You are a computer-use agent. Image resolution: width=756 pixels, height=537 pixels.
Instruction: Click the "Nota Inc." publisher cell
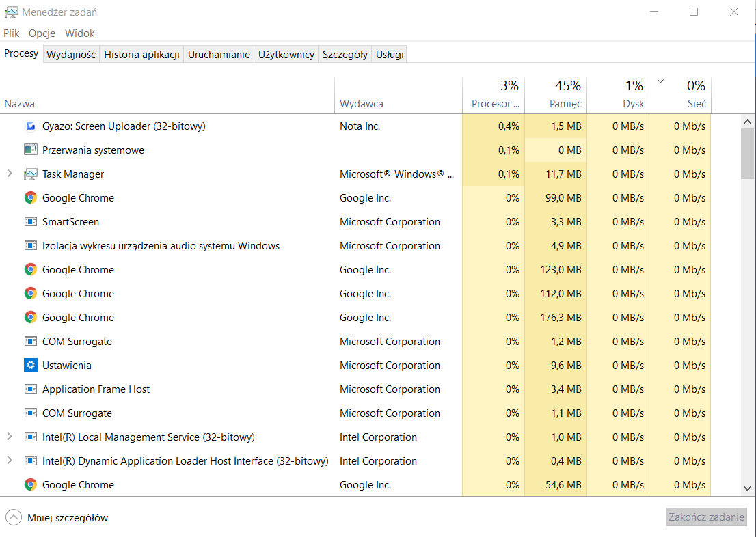[360, 126]
